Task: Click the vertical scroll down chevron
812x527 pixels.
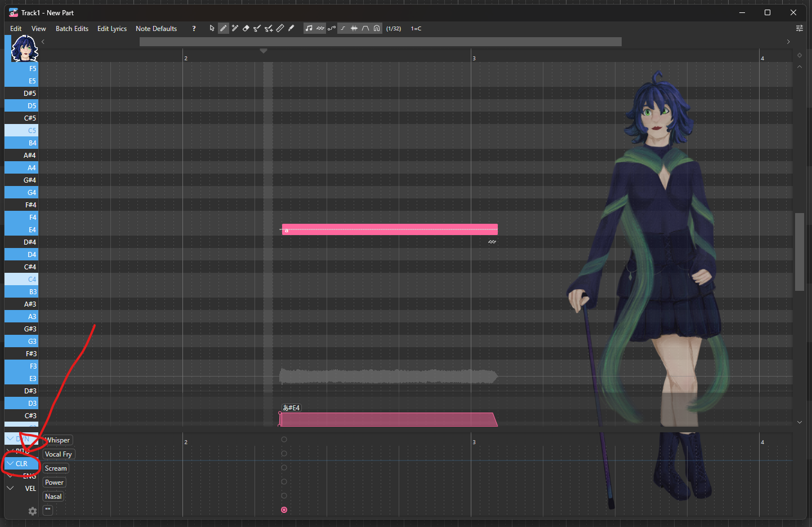Action: click(800, 422)
